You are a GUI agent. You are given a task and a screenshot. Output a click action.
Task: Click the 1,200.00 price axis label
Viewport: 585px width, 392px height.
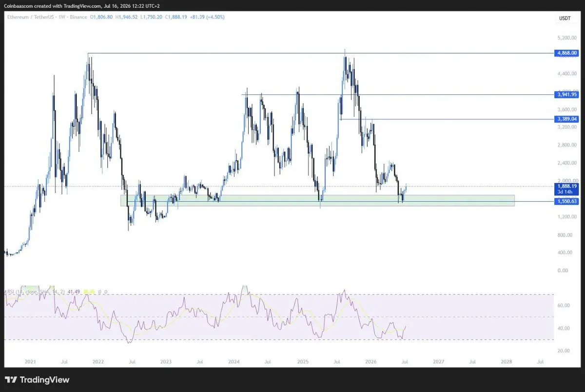coord(568,217)
